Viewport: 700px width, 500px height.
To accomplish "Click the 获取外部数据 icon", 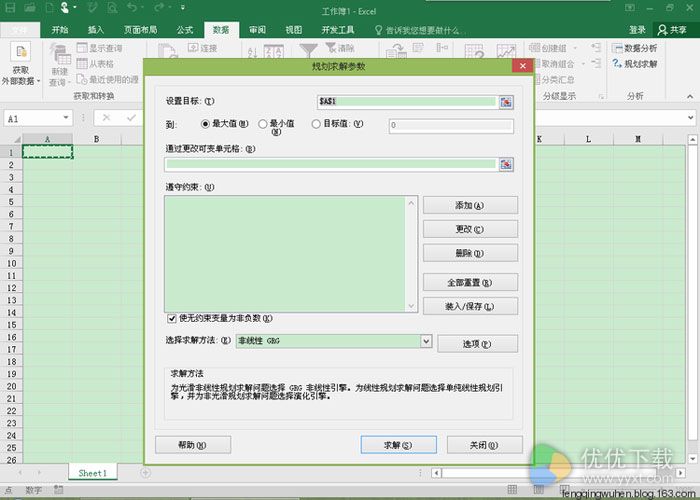I will [x=20, y=52].
